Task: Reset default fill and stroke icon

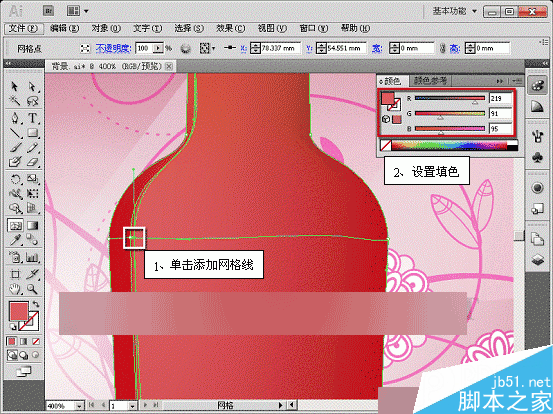Action: [x=12, y=326]
